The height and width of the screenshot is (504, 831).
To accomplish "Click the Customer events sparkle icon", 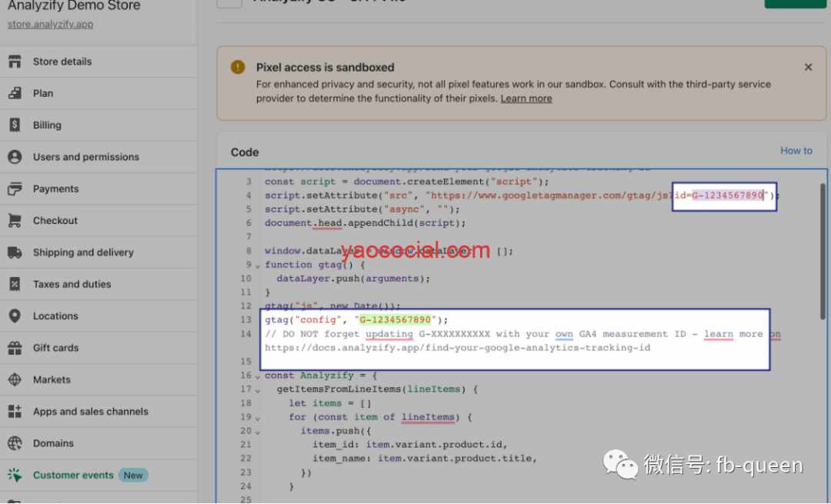I will click(x=15, y=475).
